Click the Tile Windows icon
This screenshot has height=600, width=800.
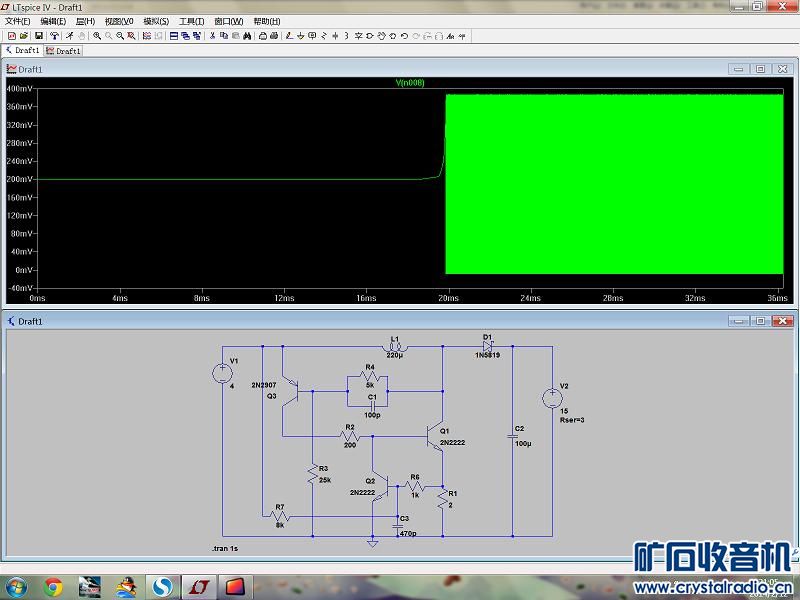click(x=173, y=36)
